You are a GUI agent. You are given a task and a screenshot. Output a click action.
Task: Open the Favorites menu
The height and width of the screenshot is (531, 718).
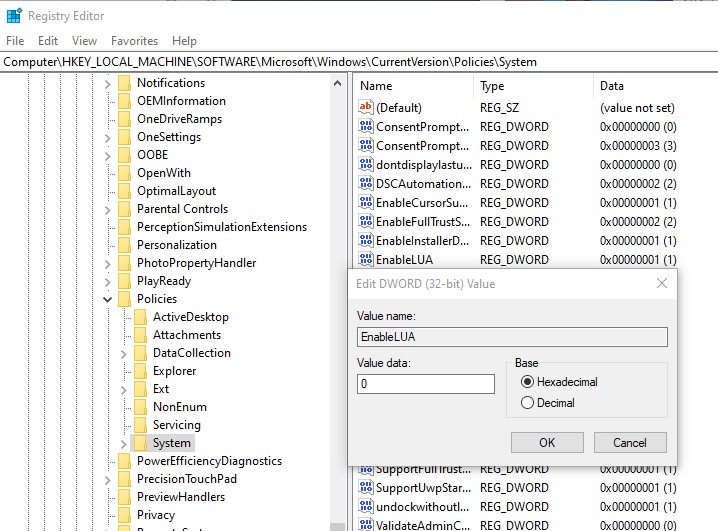tap(134, 41)
